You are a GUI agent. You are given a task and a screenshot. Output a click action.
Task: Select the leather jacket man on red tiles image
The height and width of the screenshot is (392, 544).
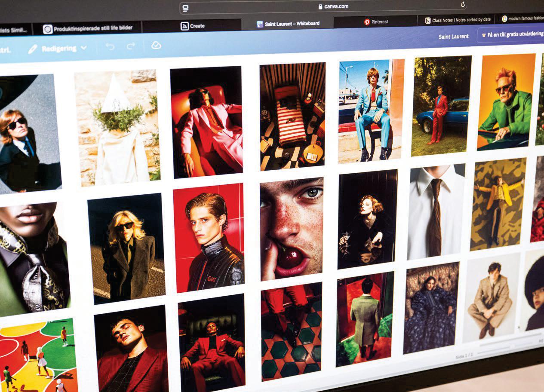click(209, 238)
